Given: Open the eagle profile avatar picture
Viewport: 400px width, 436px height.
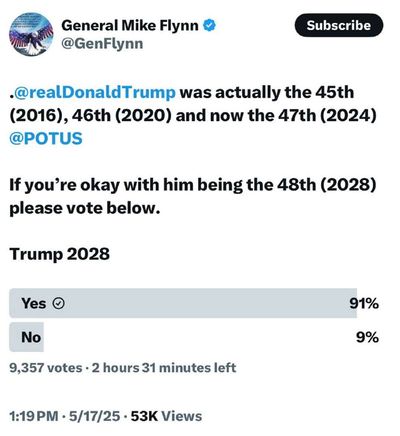Looking at the screenshot, I should 31,34.
